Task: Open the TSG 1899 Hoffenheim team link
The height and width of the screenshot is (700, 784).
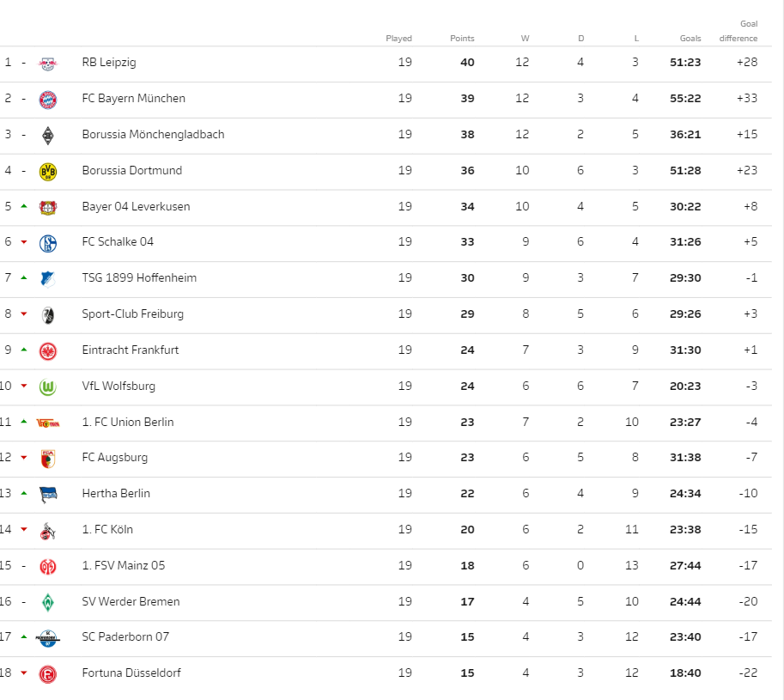Action: pos(139,278)
